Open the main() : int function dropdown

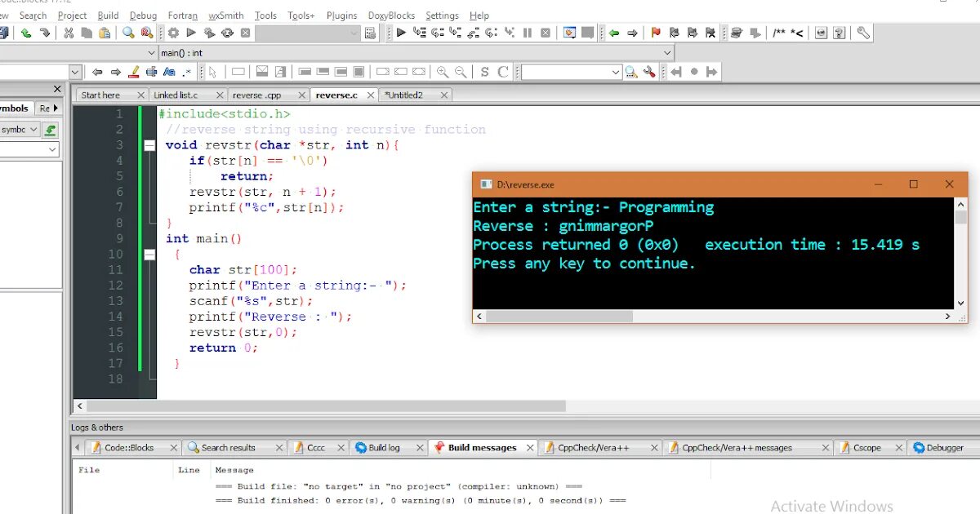tap(668, 52)
